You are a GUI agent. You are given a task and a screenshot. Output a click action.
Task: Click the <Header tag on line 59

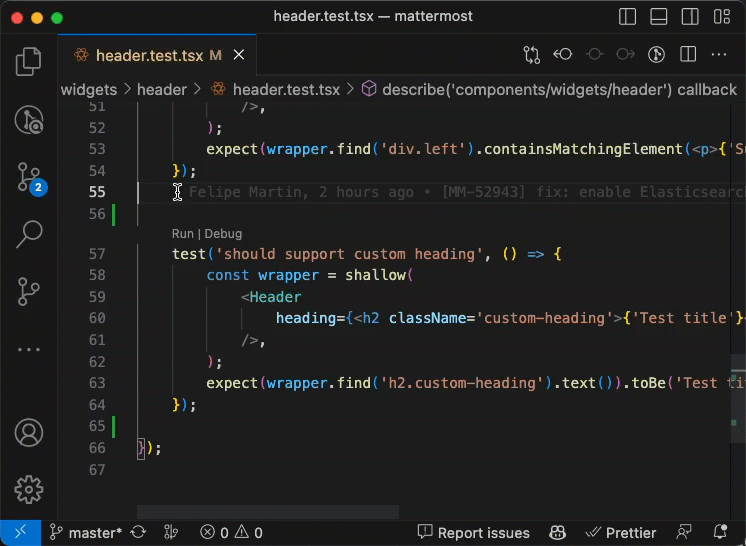click(271, 297)
